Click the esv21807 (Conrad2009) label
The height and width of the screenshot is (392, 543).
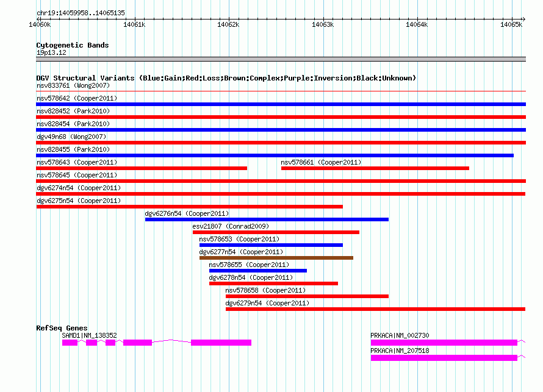pos(231,226)
